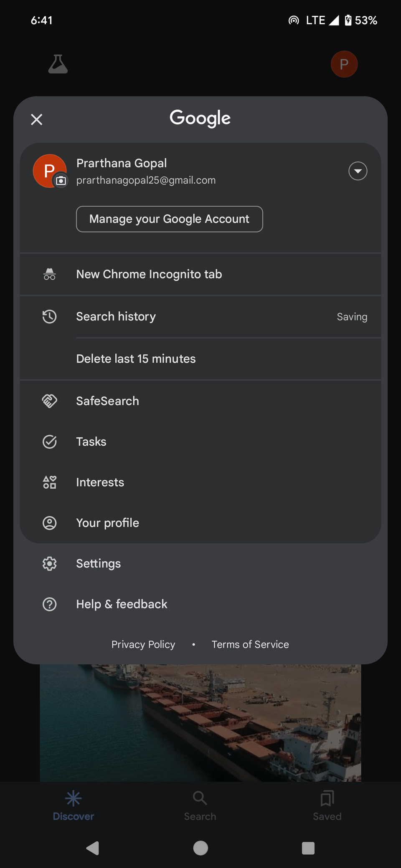Open the Search Labs flask icon
401x868 pixels.
[58, 64]
